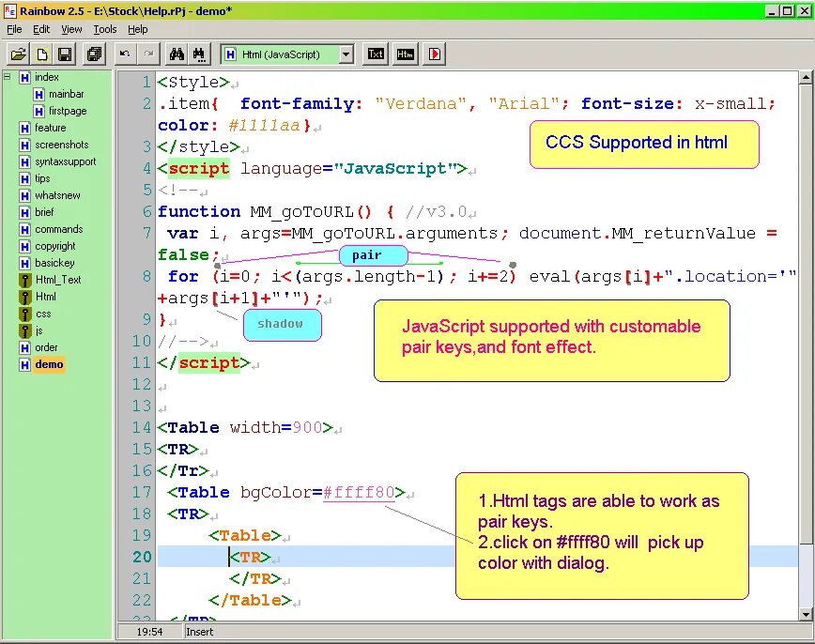Select the tips tree item
This screenshot has height=644, width=815.
(x=42, y=178)
